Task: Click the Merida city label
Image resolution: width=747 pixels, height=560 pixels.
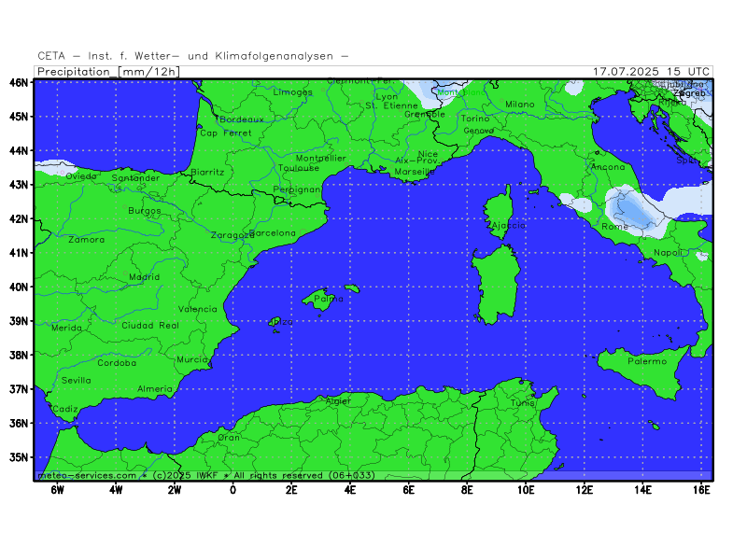Action: pos(66,328)
